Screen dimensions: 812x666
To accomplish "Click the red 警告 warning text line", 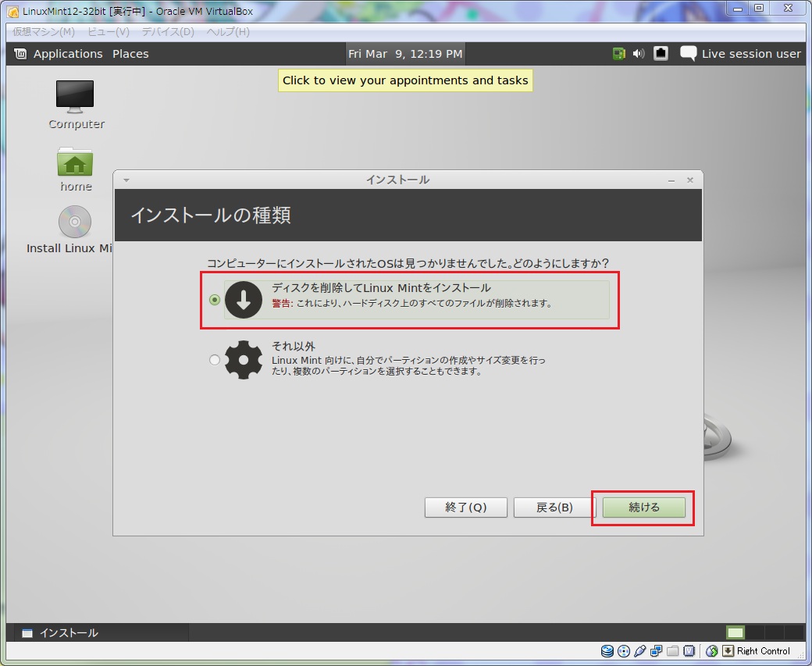I will (412, 304).
